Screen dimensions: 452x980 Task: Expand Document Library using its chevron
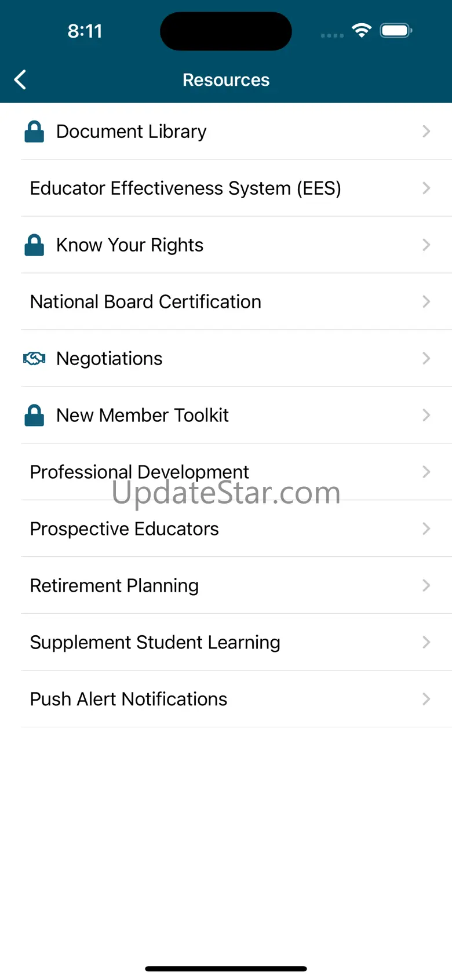[426, 132]
